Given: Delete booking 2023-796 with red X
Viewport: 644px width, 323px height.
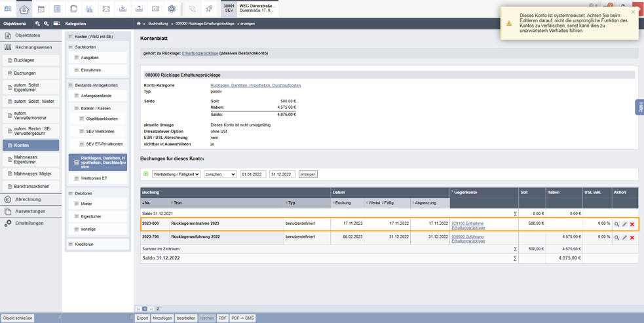Looking at the screenshot, I should pyautogui.click(x=632, y=238).
